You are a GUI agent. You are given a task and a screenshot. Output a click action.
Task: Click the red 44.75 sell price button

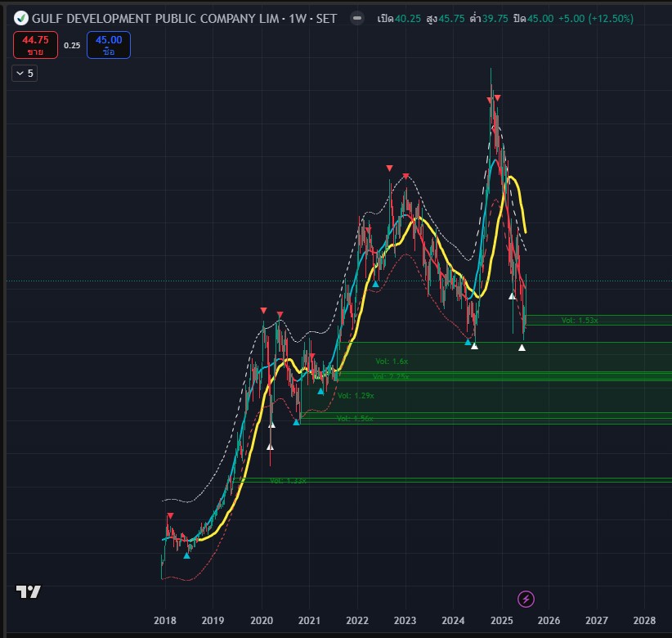36,45
